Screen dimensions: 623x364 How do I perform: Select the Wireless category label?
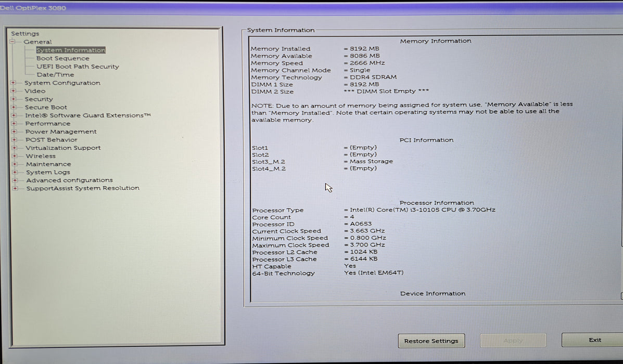(41, 156)
